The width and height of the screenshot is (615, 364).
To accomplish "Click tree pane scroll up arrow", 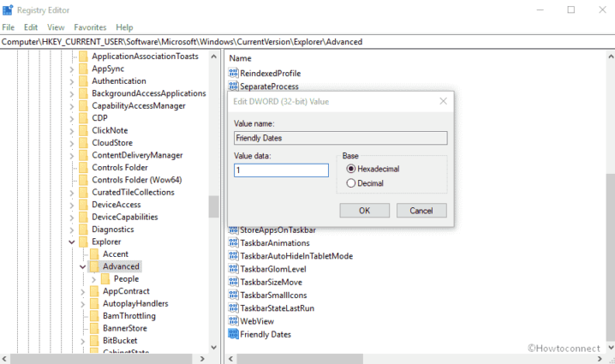I will pos(214,57).
